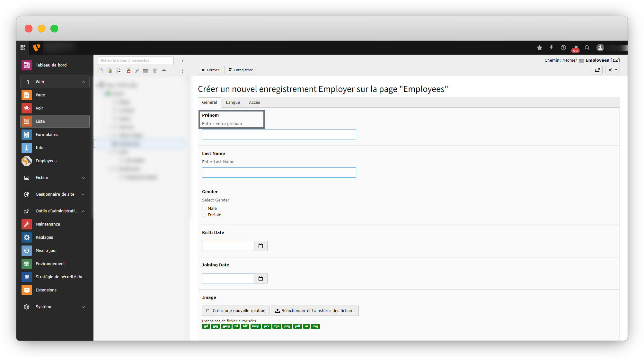The image size is (644, 357).
Task: Click the bookmarks star icon
Action: (x=539, y=48)
